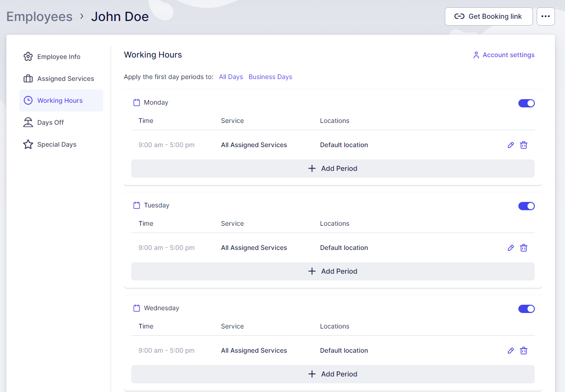Go to the Days Off section
This screenshot has width=565, height=392.
(61, 122)
